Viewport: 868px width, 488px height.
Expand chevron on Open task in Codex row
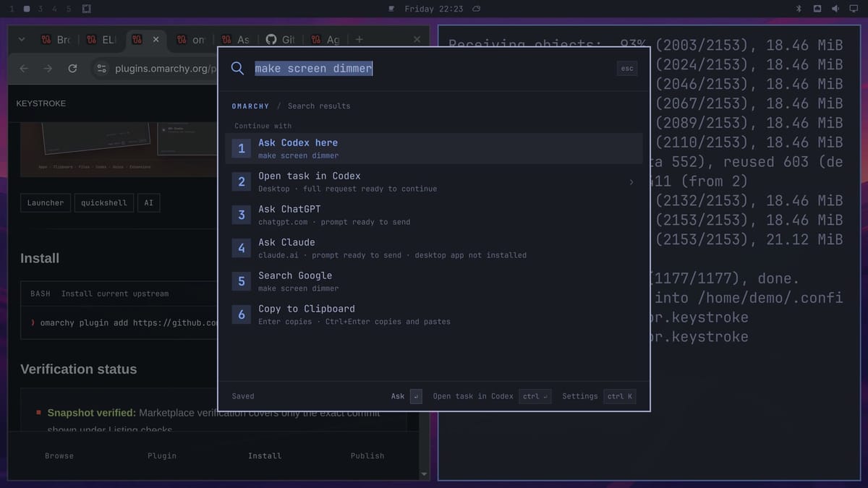(x=631, y=182)
